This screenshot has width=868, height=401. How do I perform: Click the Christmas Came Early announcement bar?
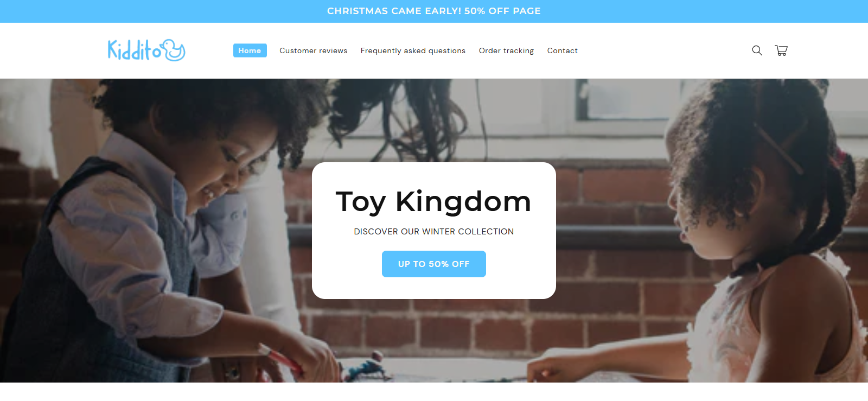434,11
